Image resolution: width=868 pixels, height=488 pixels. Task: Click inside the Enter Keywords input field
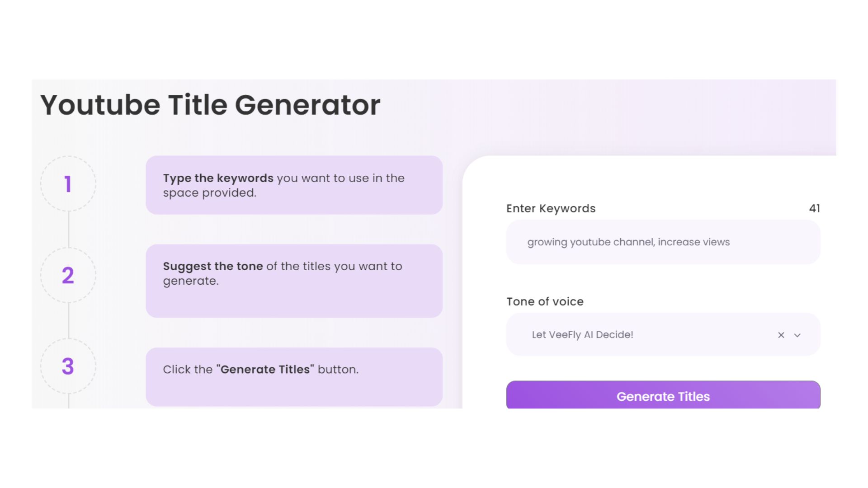click(663, 242)
